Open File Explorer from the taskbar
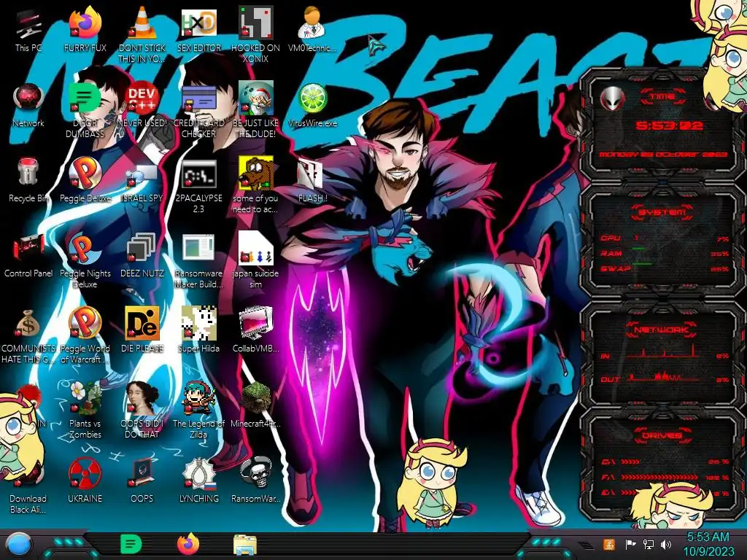This screenshot has width=747, height=560. coord(245,545)
